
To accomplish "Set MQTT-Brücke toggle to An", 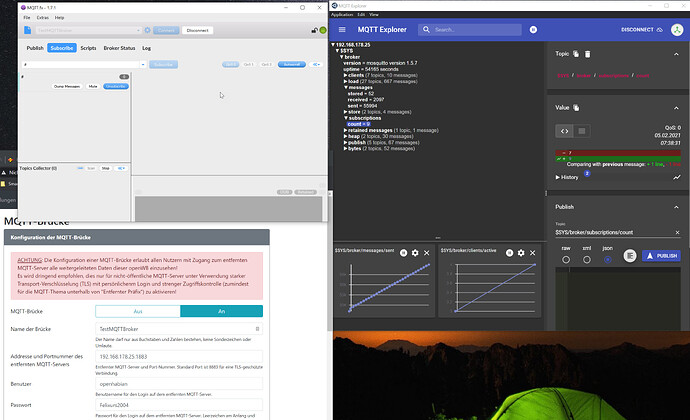I will tap(221, 311).
